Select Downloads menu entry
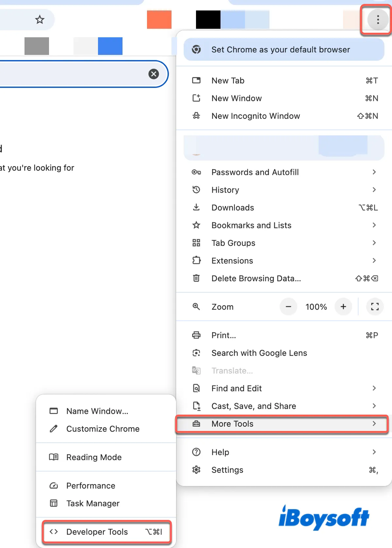Screen dimensions: 392x548 [x=284, y=207]
